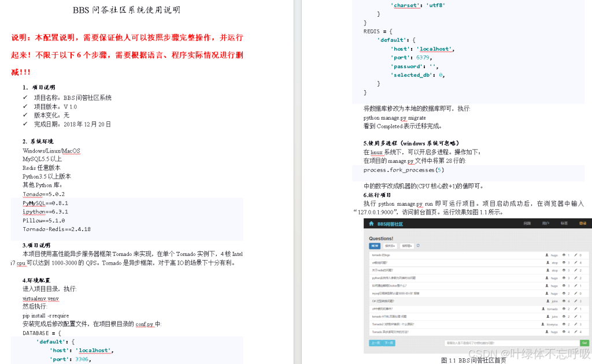
Task: Open the 按标签 filter dropdown
Action: point(406,245)
